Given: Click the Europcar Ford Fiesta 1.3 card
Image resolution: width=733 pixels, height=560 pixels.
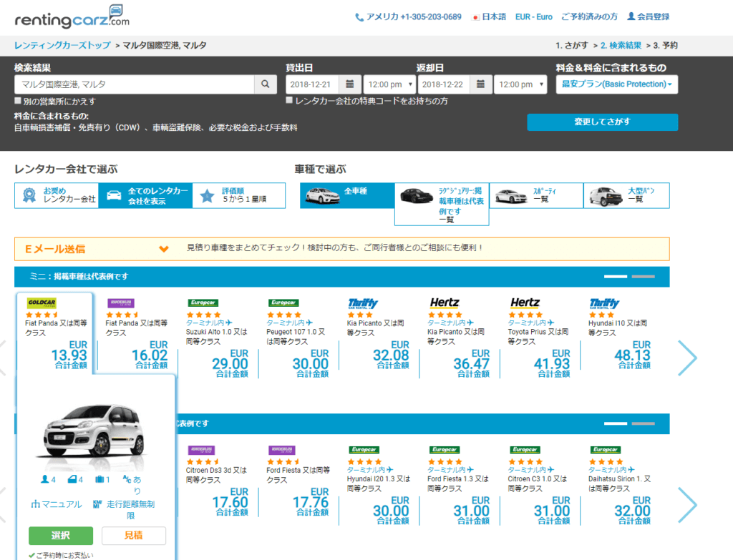Looking at the screenshot, I should click(x=459, y=486).
